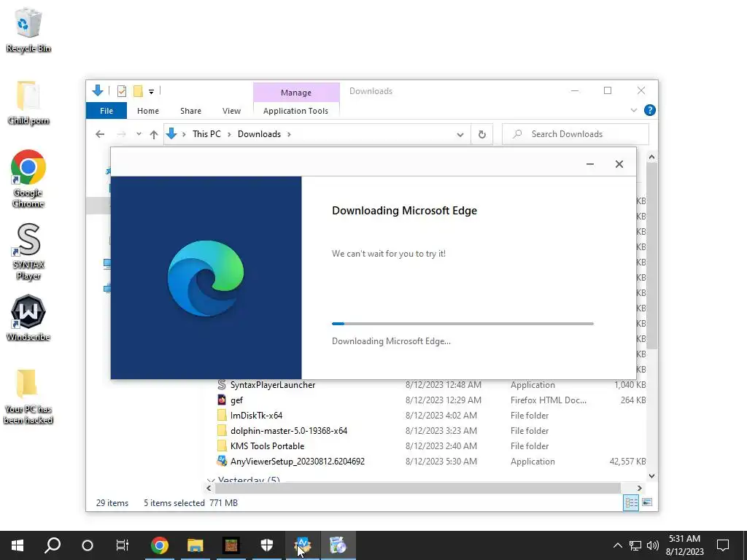Show hidden system tray icons
747x560 pixels.
(x=617, y=545)
